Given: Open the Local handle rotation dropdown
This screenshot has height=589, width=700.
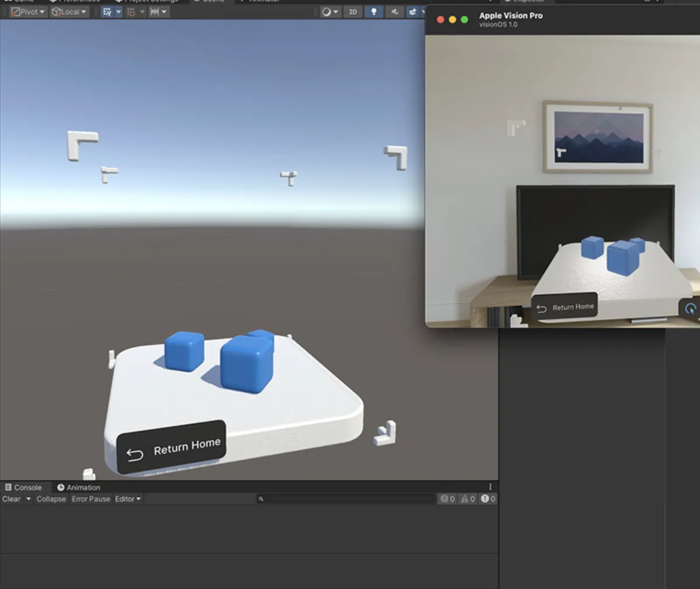Looking at the screenshot, I should click(69, 11).
